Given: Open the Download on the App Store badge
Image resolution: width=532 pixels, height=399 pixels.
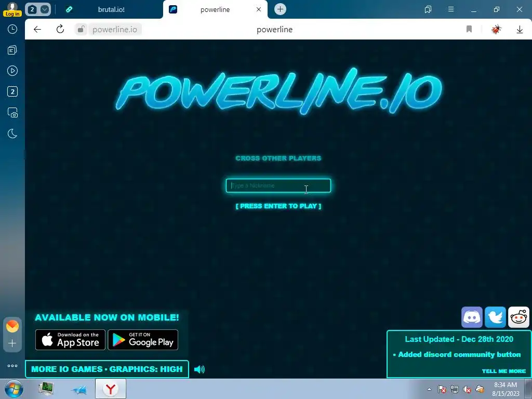Looking at the screenshot, I should [70, 340].
